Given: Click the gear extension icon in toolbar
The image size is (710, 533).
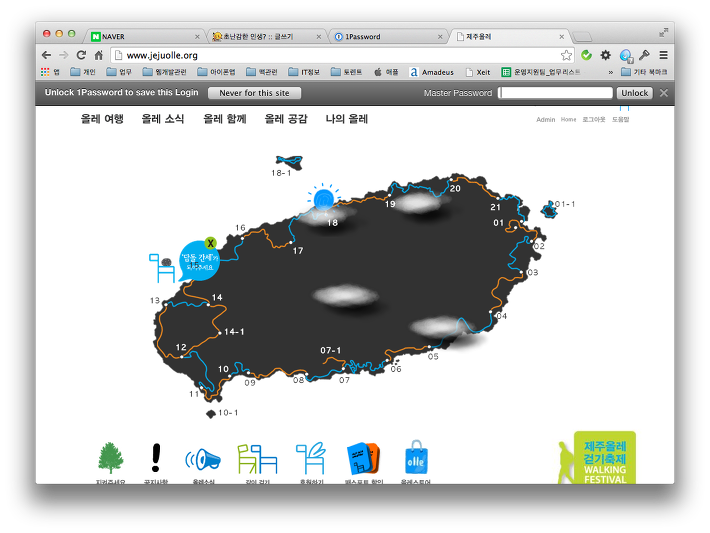Looking at the screenshot, I should pos(605,55).
